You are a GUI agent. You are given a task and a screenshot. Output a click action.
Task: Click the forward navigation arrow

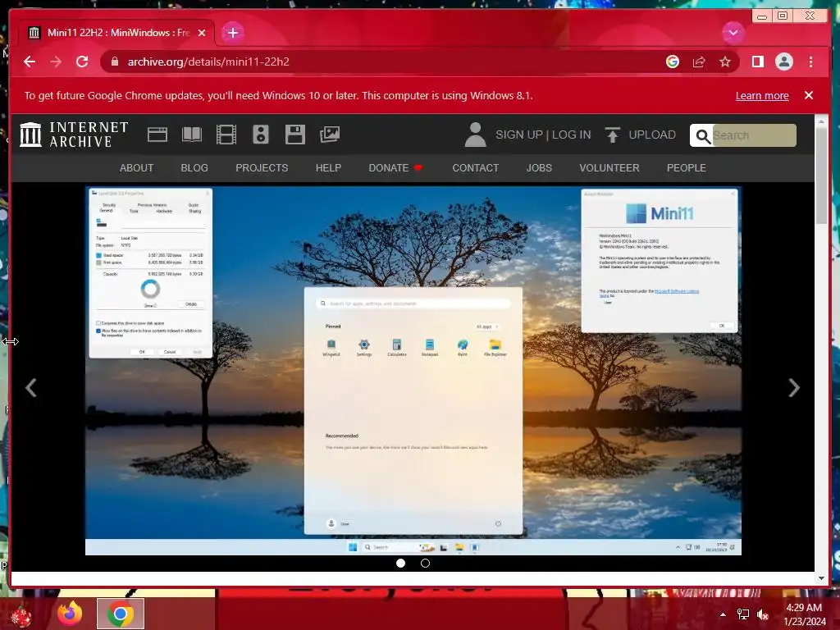(x=56, y=62)
